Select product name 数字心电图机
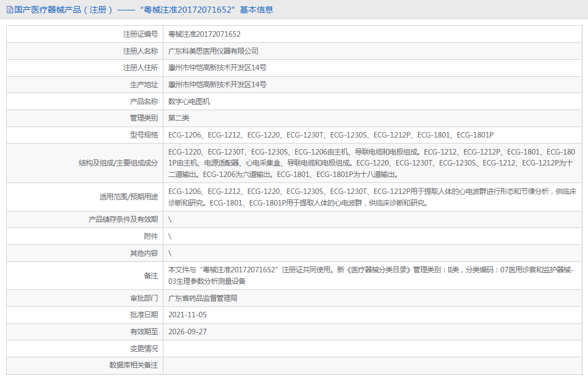Screen dimensions: 588x377 [189, 101]
